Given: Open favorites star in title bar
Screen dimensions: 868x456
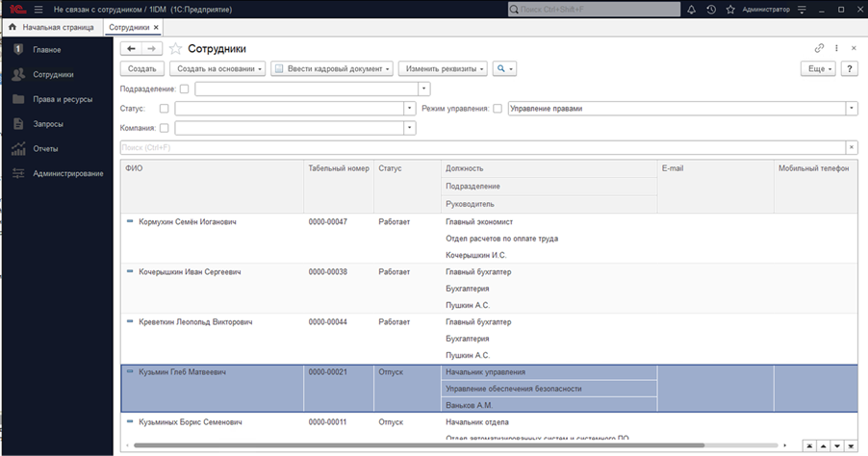Looking at the screenshot, I should pyautogui.click(x=731, y=10).
